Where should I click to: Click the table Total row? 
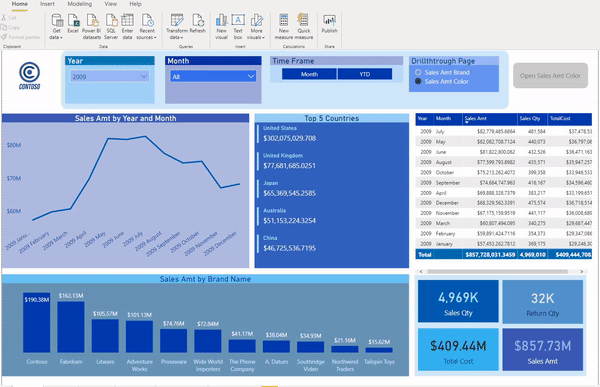tap(504, 255)
